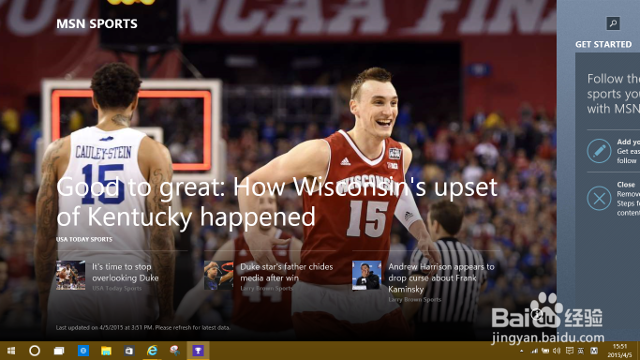The image size is (640, 360).
Task: Select the MSN Sports trophy taskbar icon
Action: click(x=198, y=351)
